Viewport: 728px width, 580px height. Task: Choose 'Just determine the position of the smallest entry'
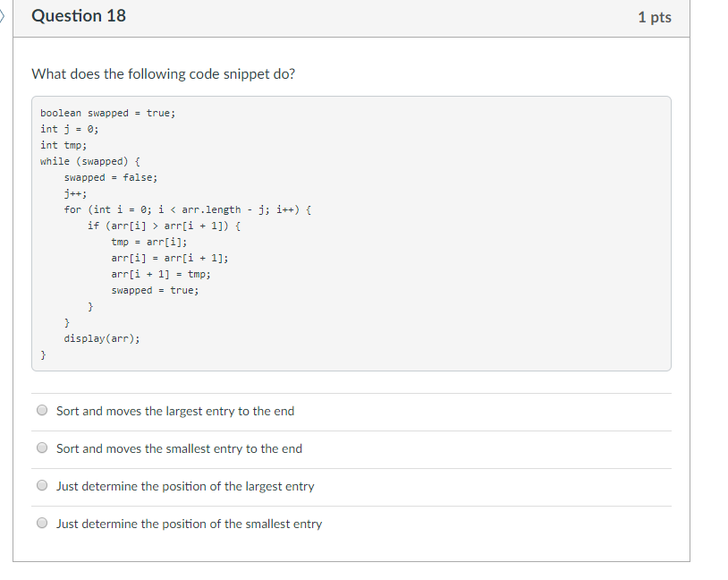(x=42, y=522)
